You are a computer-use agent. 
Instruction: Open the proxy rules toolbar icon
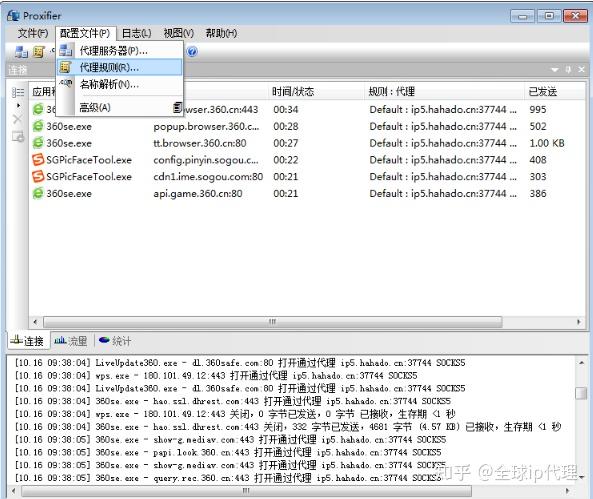coord(39,51)
